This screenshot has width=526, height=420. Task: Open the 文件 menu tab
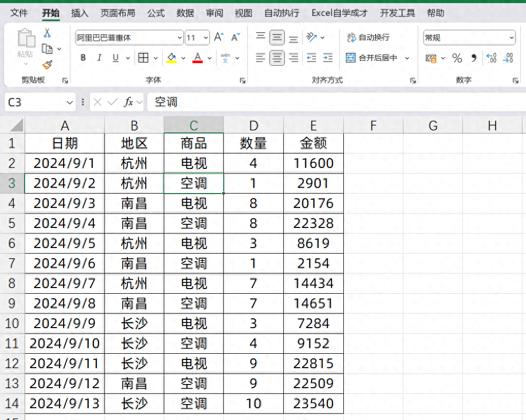click(19, 13)
